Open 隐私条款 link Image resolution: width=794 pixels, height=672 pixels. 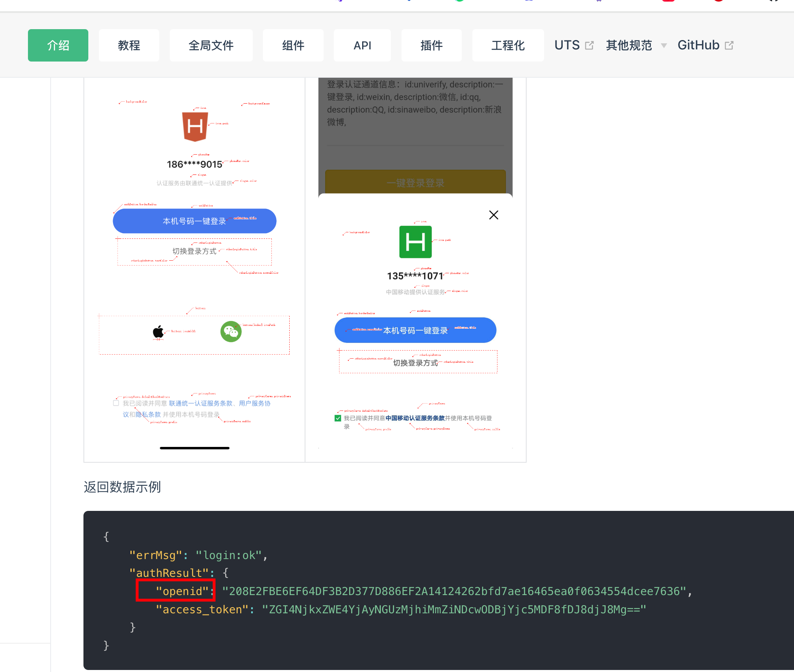(148, 415)
